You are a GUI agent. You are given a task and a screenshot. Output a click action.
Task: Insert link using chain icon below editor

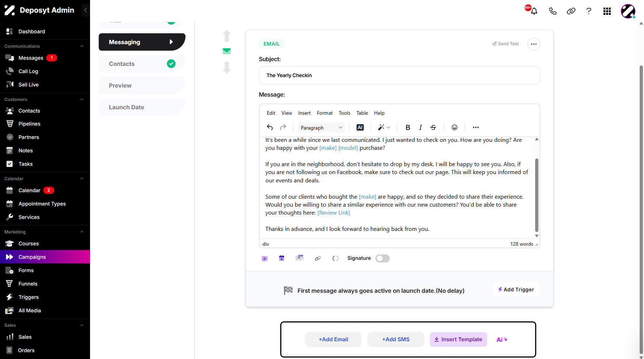click(x=318, y=258)
